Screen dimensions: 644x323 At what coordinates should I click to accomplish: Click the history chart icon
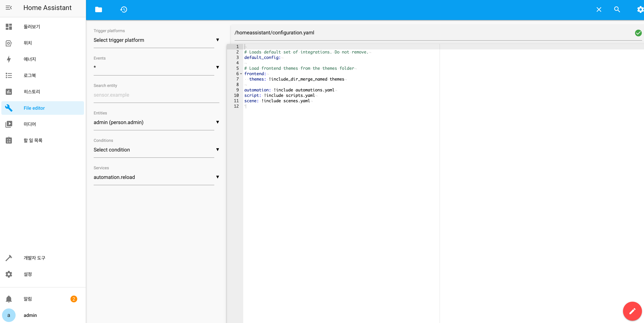tap(9, 92)
